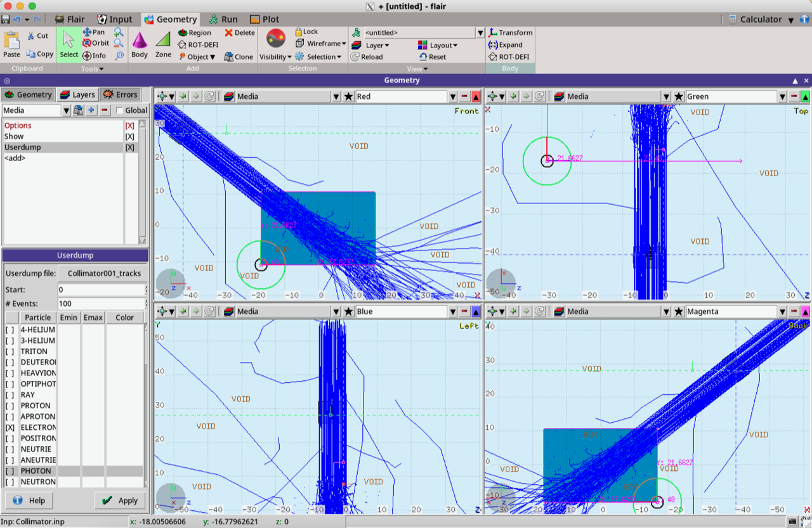Viewport: 812px width, 528px height.
Task: Open the Flair tab
Action: 70,19
